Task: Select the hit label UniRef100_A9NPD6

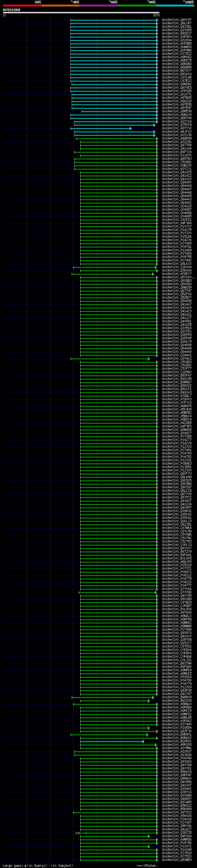Action: [176, 840]
